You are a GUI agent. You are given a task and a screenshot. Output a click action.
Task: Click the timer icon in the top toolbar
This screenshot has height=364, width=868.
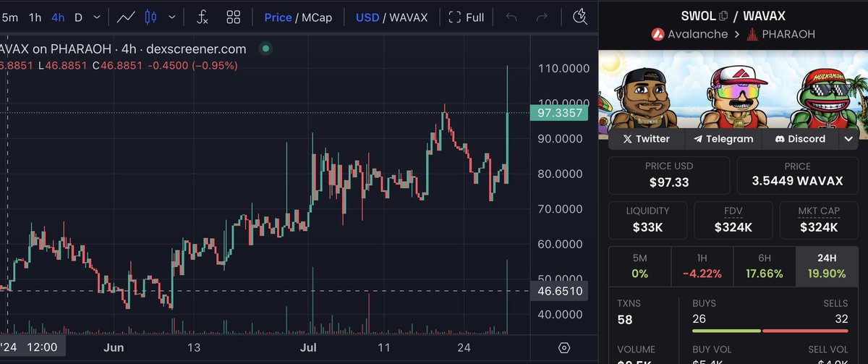coord(579,17)
